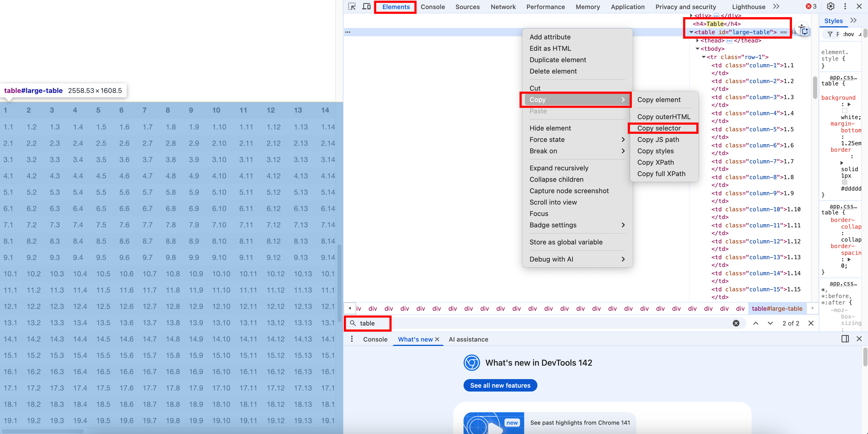Clear the table search query with the X
The width and height of the screenshot is (868, 434).
pyautogui.click(x=736, y=323)
